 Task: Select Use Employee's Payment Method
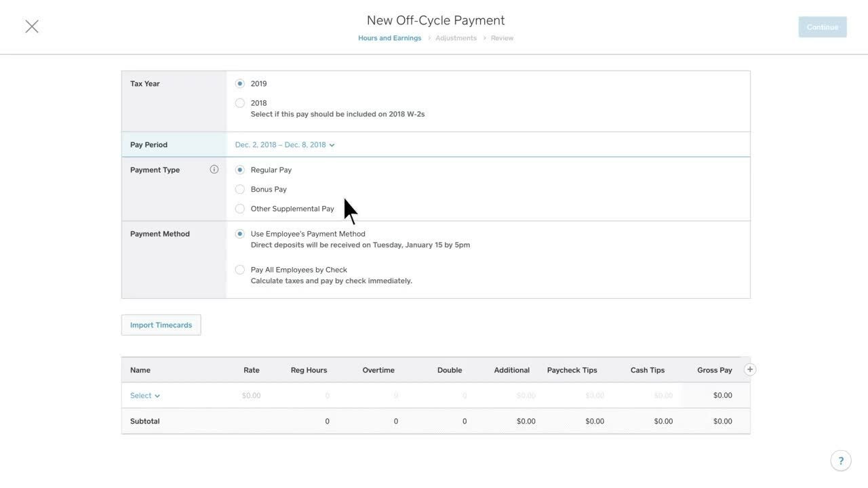click(240, 234)
